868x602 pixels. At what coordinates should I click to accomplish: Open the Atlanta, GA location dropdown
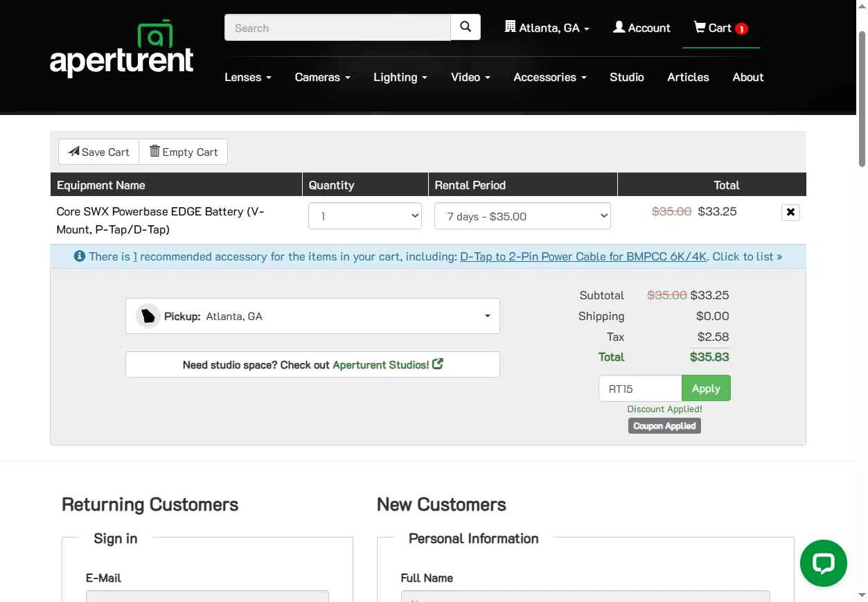click(x=547, y=28)
